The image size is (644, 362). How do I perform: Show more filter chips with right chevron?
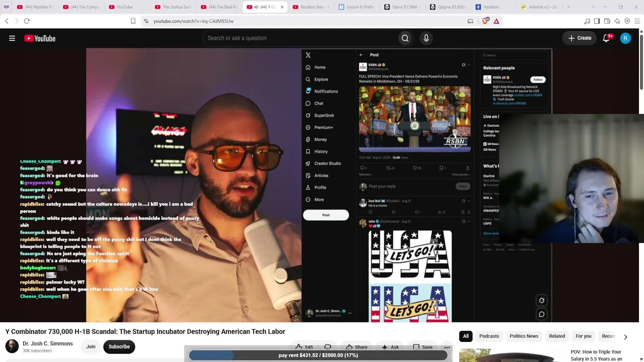point(625,337)
